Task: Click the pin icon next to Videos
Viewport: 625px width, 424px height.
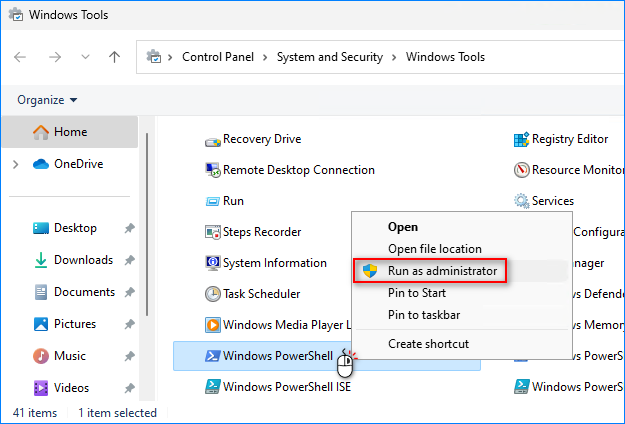Action: coord(130,388)
